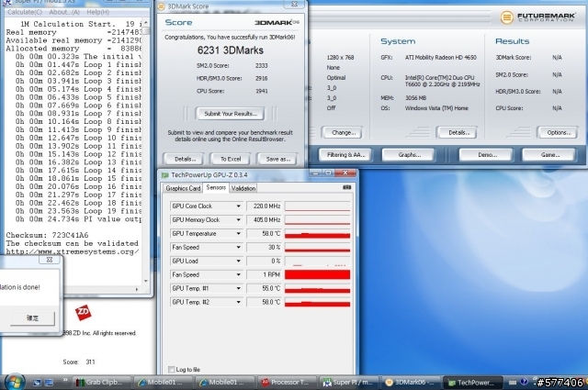The width and height of the screenshot is (588, 390).
Task: Switch to Processor T taskbar item
Action: click(x=287, y=383)
